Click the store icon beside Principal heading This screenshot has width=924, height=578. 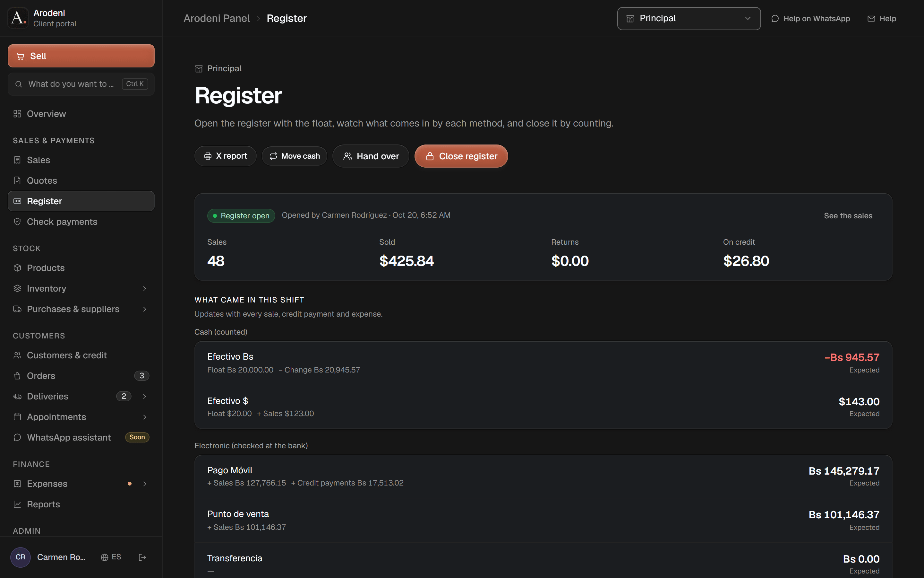click(x=199, y=69)
